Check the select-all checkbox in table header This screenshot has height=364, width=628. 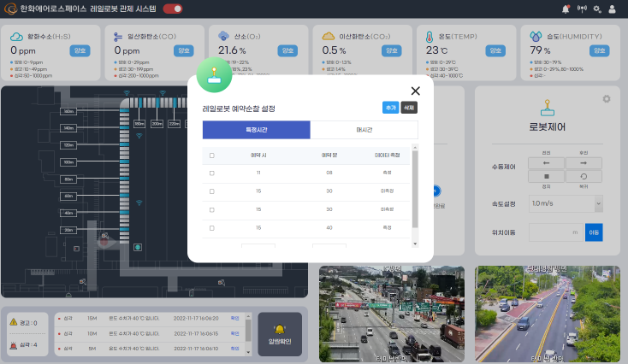(212, 156)
